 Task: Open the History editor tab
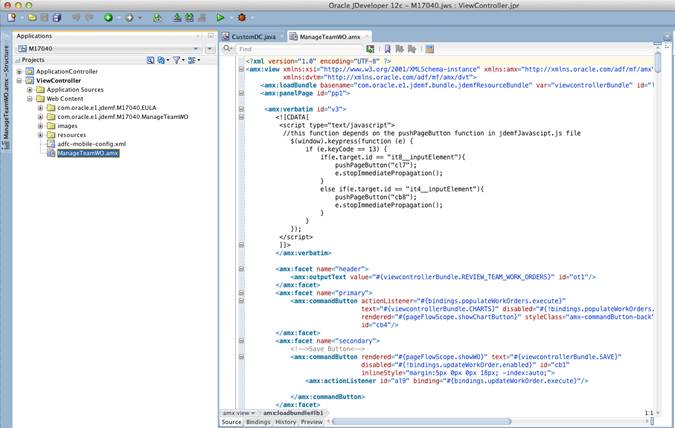tap(286, 422)
